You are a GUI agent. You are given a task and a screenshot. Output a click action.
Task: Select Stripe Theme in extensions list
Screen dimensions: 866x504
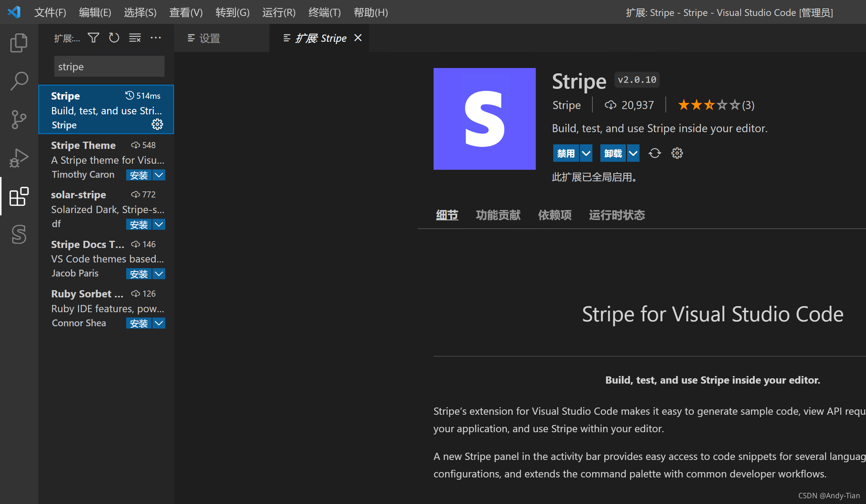click(106, 160)
